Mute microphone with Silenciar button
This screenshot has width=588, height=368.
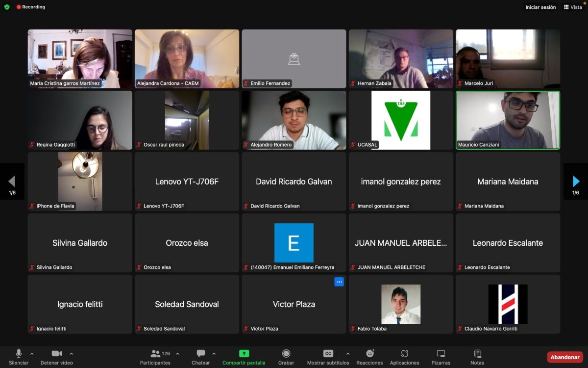click(x=19, y=357)
